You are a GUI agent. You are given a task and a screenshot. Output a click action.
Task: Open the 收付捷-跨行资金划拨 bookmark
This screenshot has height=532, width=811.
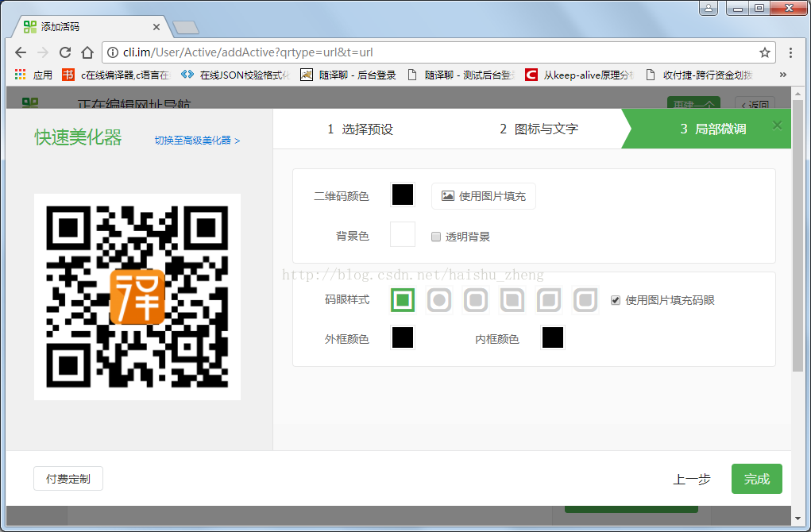700,75
